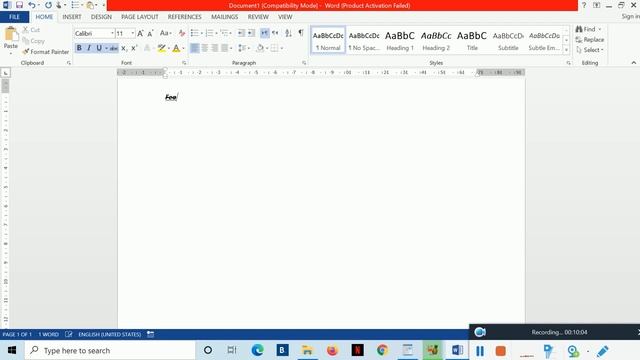Switch to the PAGE LAYOUT tab
This screenshot has height=360, width=640.
(x=140, y=17)
